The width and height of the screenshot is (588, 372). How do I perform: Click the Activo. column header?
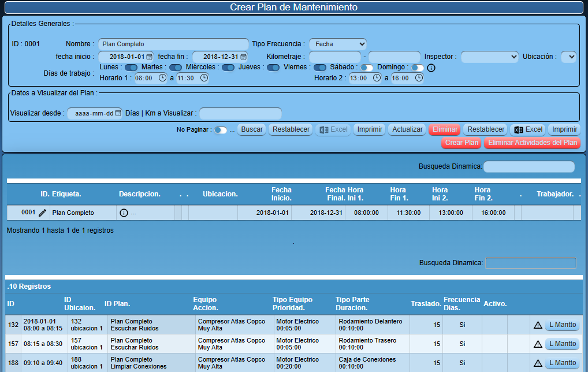(495, 304)
